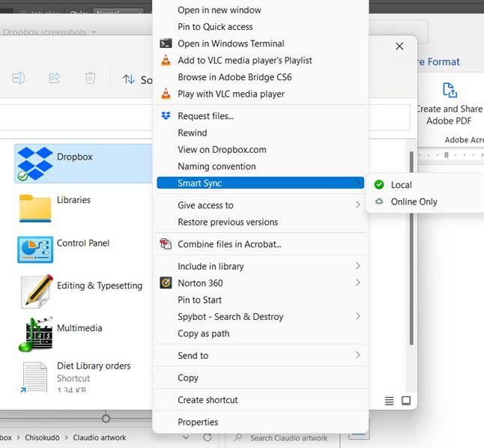Expand breadcrumb chevron after Chisokudō

pos(67,438)
